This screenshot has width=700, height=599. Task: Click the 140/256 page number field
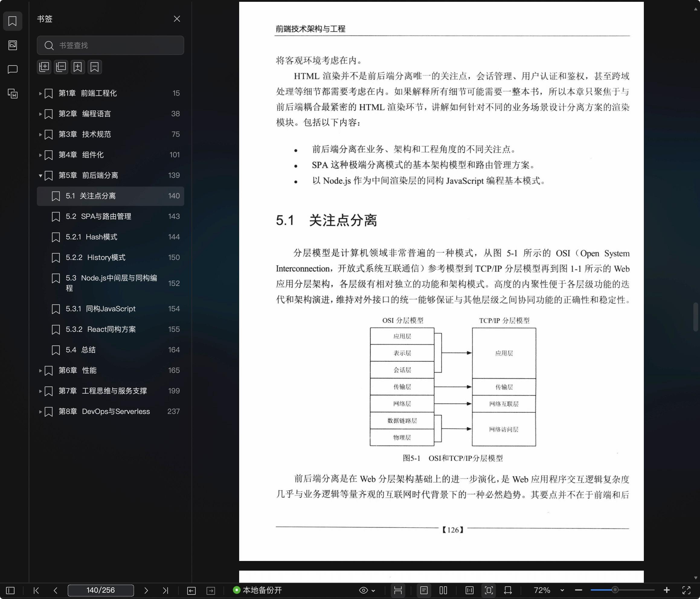(101, 590)
